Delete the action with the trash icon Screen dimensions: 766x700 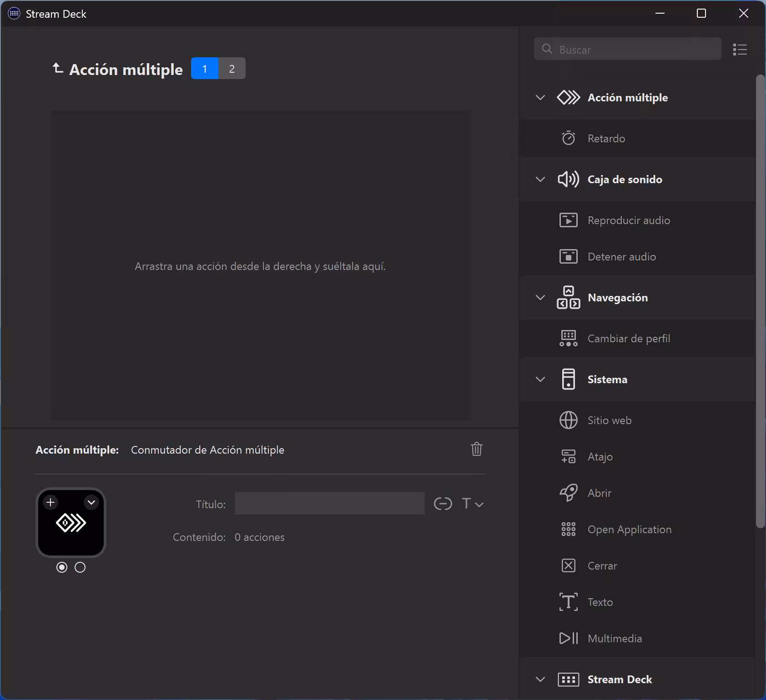pos(477,449)
